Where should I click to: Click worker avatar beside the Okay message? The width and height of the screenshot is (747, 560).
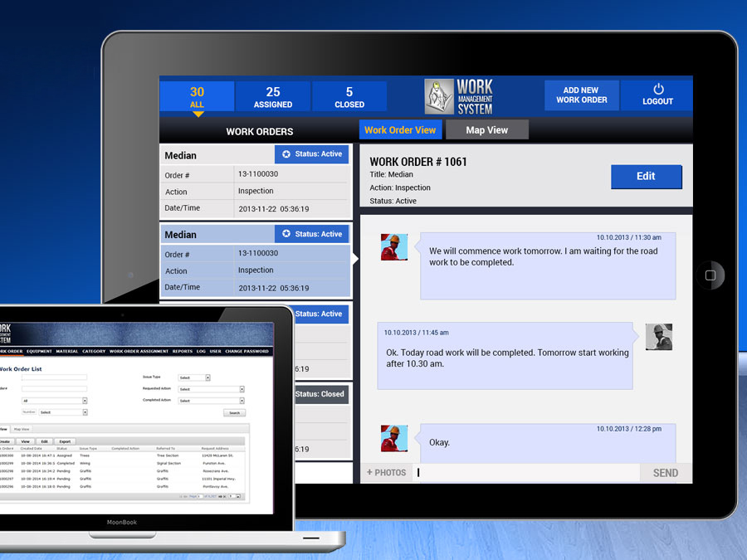coord(394,438)
